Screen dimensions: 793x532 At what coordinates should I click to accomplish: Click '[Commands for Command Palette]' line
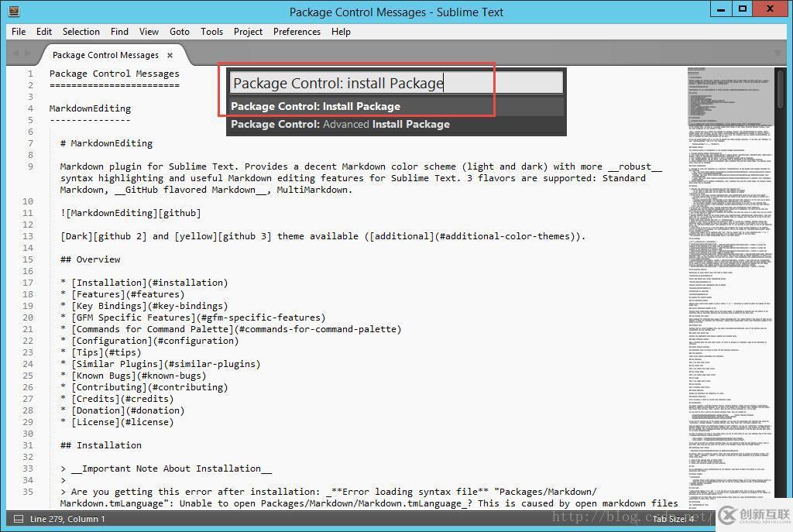[231, 329]
